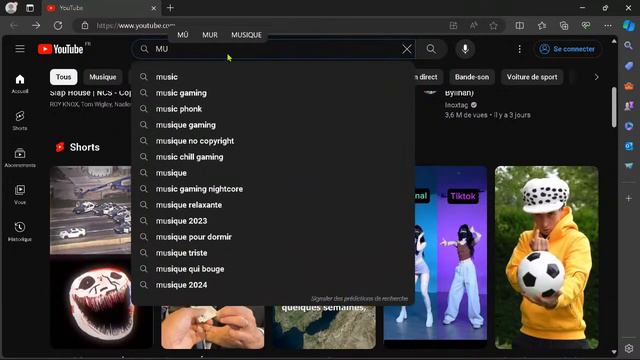Choose the 'music' search suggestion
Screen dimensions: 640x360
click(x=273, y=77)
